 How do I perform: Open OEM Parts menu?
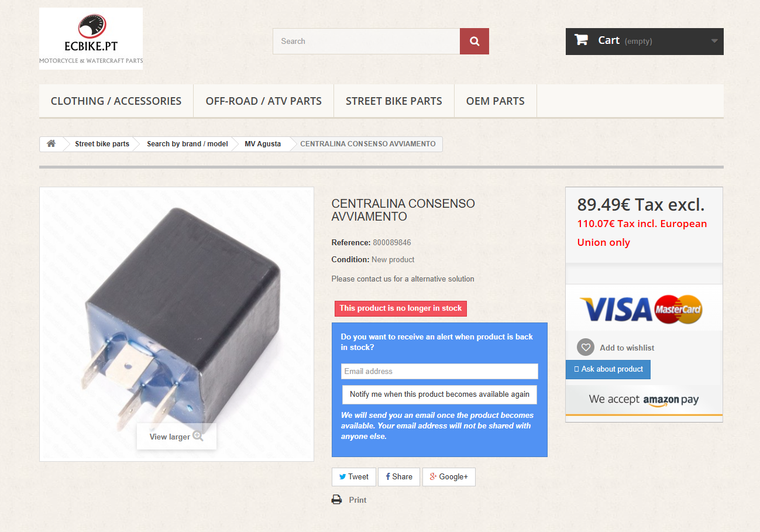click(496, 101)
